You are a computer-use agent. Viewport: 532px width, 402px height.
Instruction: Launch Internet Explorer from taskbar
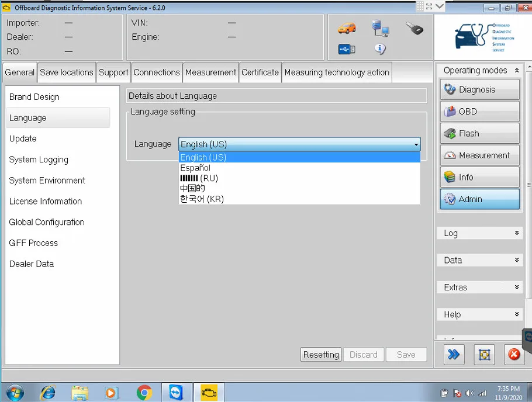click(47, 393)
